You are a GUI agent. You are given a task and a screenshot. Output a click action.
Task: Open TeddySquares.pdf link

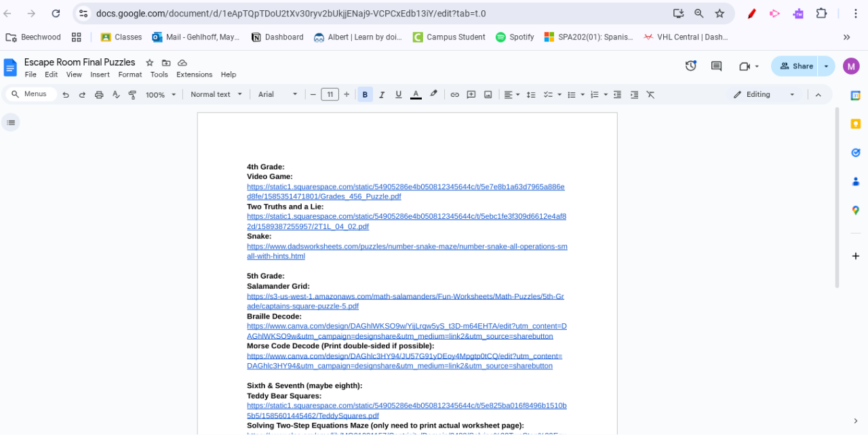pyautogui.click(x=407, y=411)
